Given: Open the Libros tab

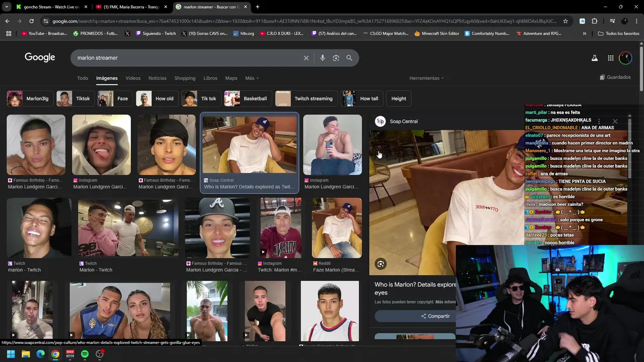Looking at the screenshot, I should pyautogui.click(x=210, y=78).
